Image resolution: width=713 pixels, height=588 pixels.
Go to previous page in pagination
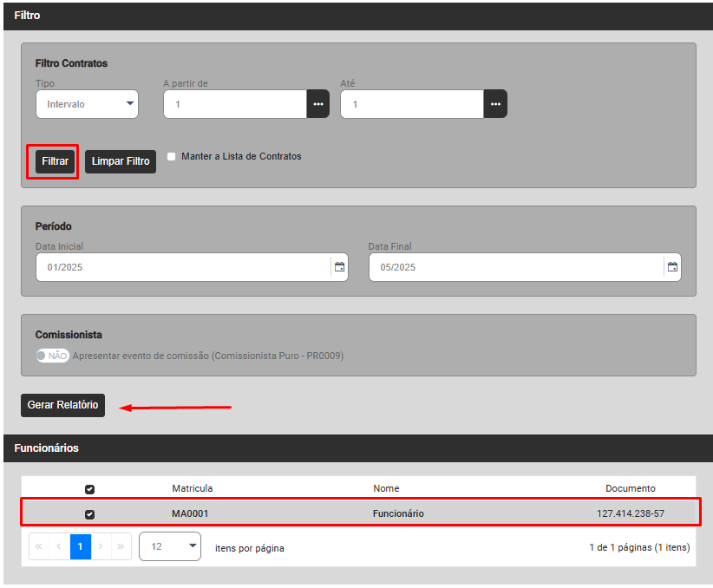(60, 547)
